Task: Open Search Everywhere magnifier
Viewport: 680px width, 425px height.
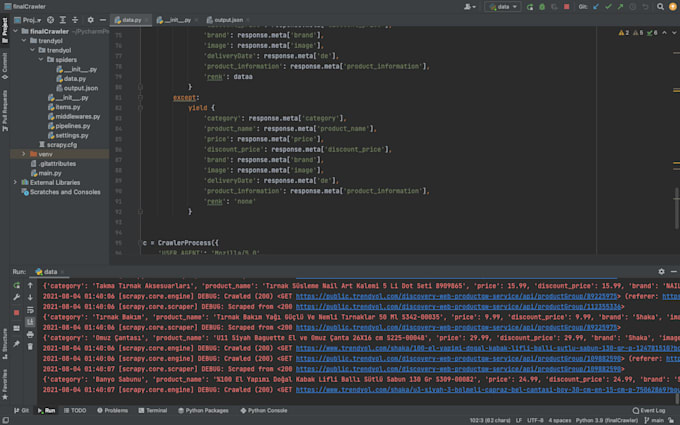Action: point(660,7)
